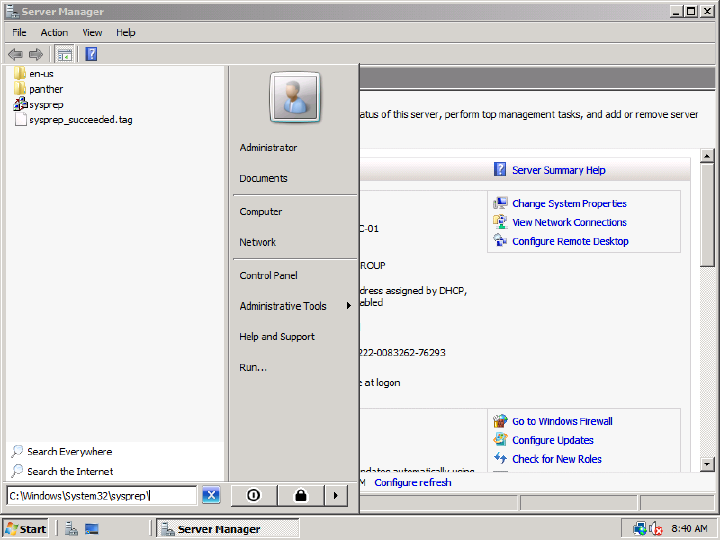Launch the sysprep application result
This screenshot has height=540, width=720.
[38, 104]
